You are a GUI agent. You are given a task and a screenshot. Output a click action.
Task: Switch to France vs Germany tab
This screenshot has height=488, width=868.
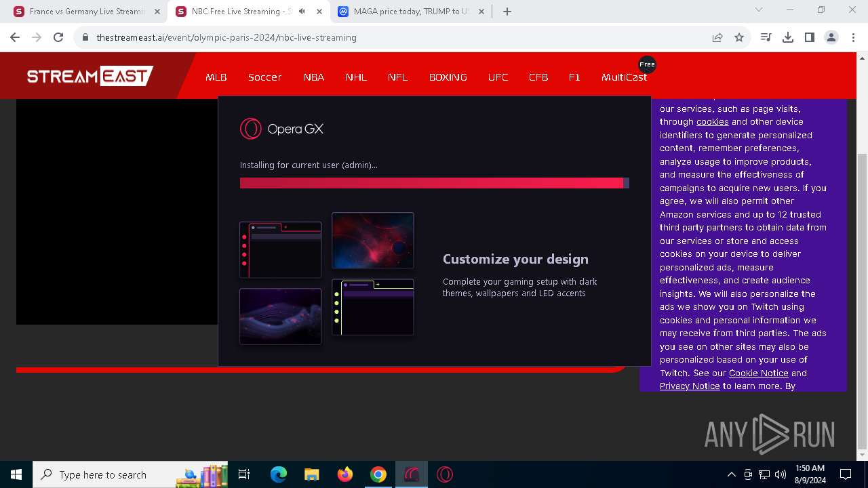[87, 12]
